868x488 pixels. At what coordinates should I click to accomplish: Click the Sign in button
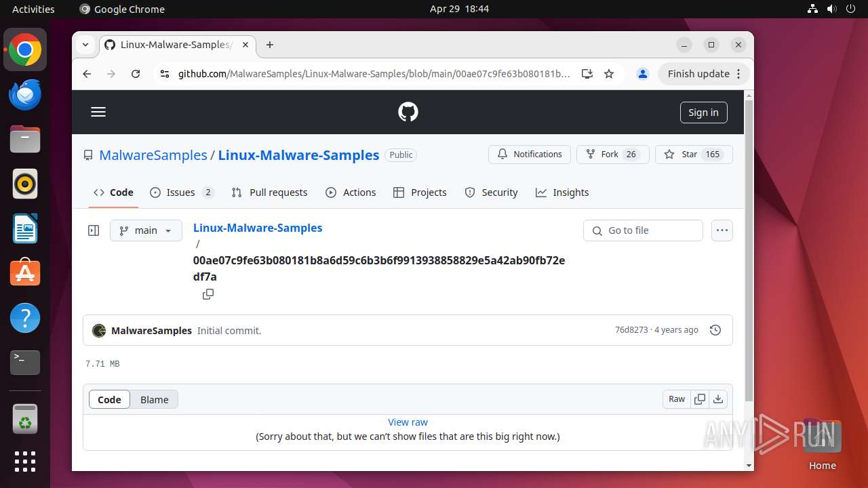[703, 113]
